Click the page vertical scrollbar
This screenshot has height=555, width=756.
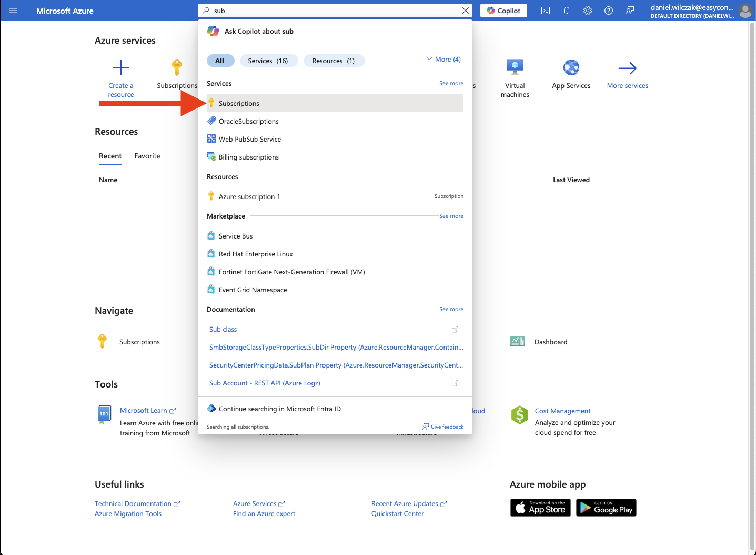click(x=752, y=288)
